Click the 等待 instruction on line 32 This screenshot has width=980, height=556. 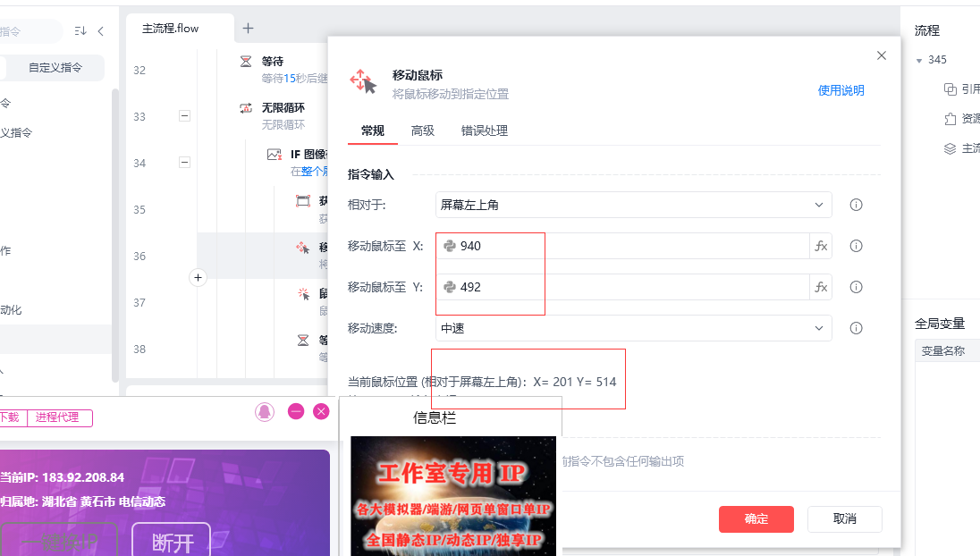coord(273,61)
